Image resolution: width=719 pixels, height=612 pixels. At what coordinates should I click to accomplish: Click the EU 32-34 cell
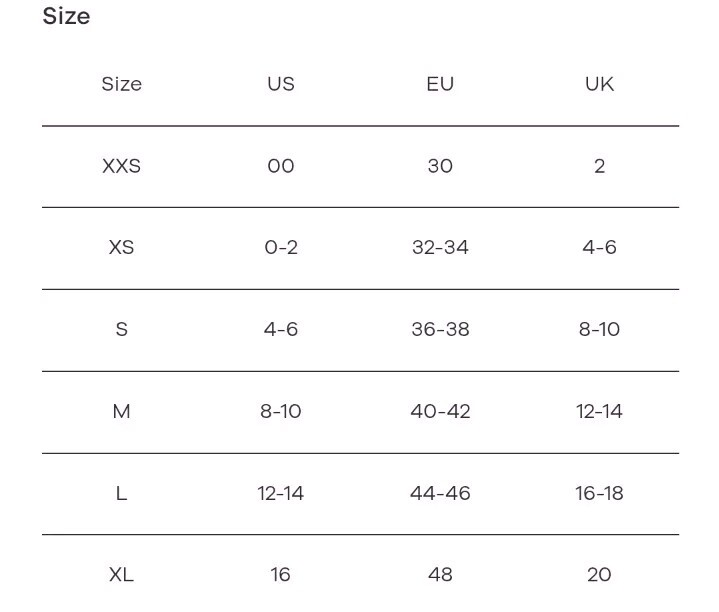pos(440,248)
